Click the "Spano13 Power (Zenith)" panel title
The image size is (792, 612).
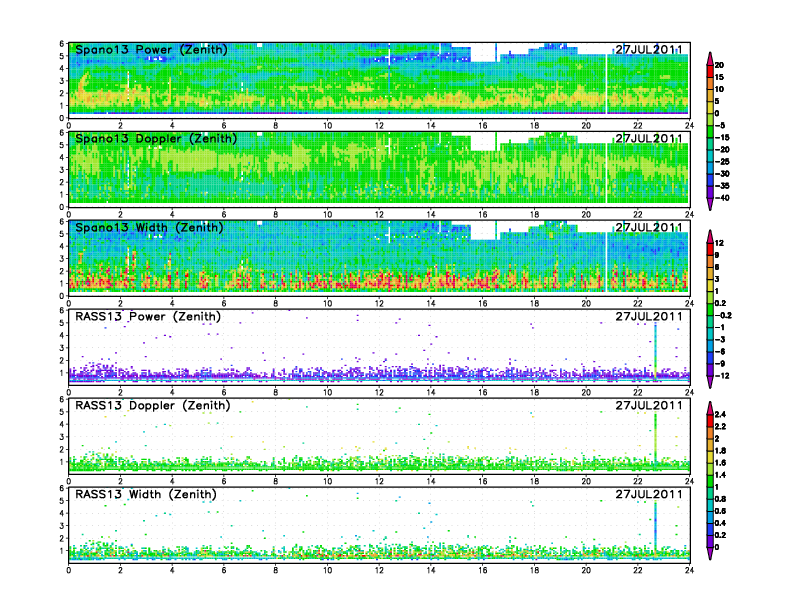pos(151,50)
